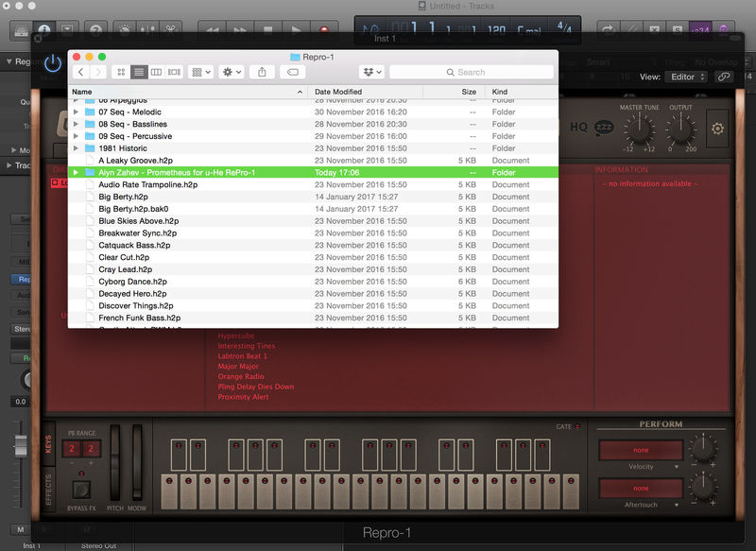The width and height of the screenshot is (756, 551).
Task: Open the Repro-1 settings gear
Action: point(717,129)
